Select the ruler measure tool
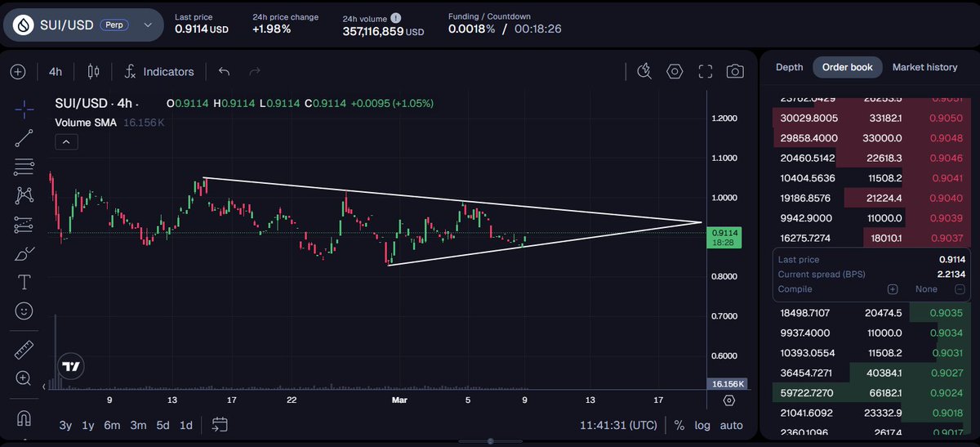 tap(24, 350)
